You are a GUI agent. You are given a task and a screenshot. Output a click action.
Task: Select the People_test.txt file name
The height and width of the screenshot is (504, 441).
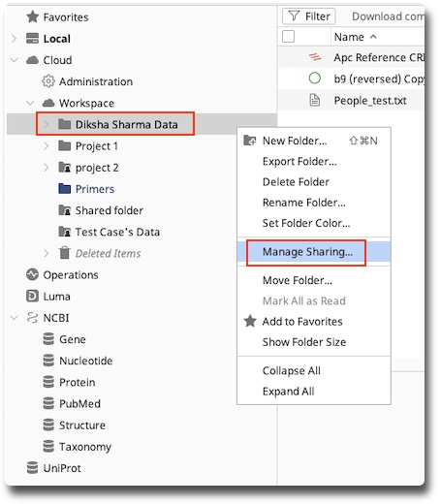370,100
